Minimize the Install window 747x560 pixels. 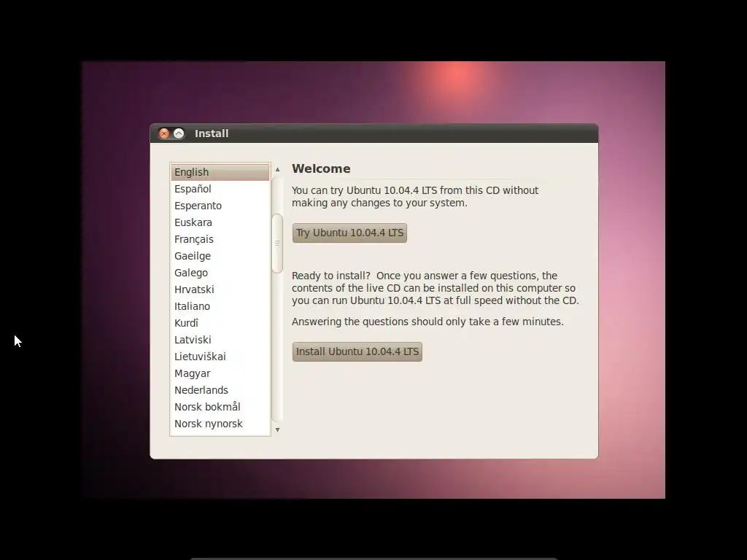tap(179, 134)
